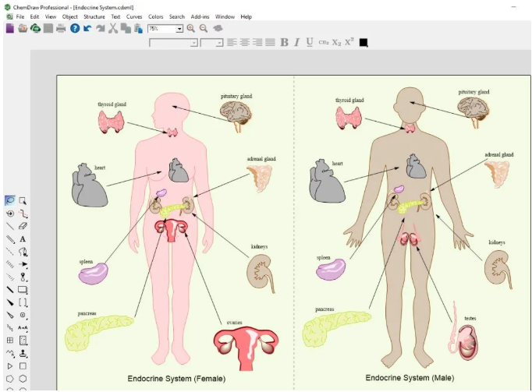Click the Paste clipboard icon
Screen dimensions: 532x392
tap(138, 28)
